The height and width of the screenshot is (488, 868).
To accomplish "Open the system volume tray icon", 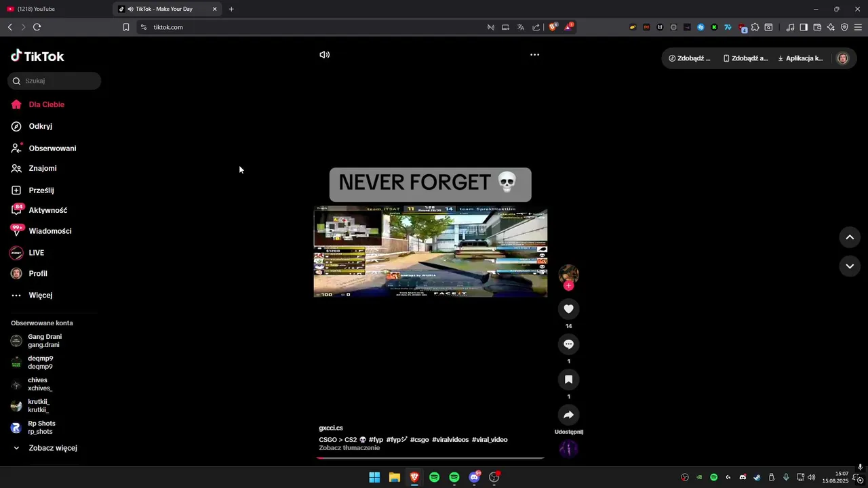I will click(x=812, y=477).
